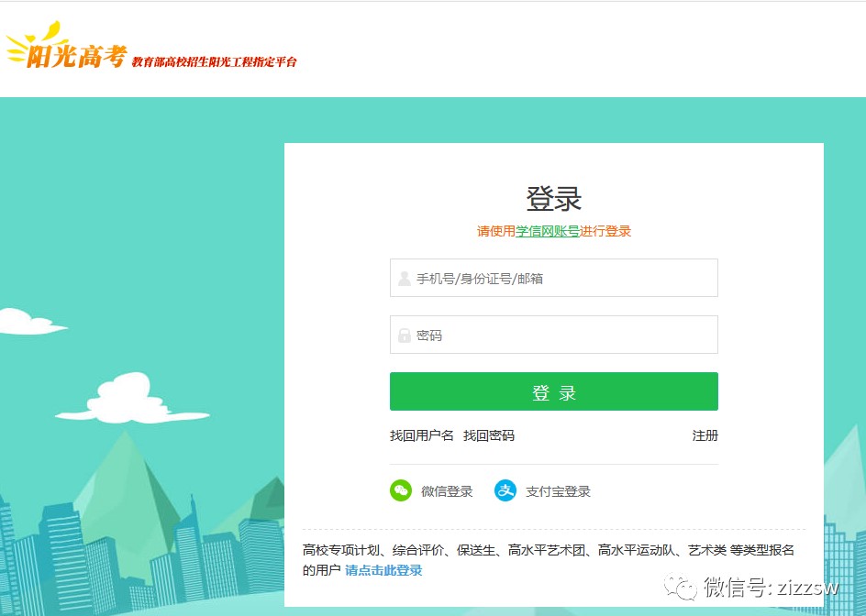
Task: Click the 登录 heading title
Action: [553, 199]
